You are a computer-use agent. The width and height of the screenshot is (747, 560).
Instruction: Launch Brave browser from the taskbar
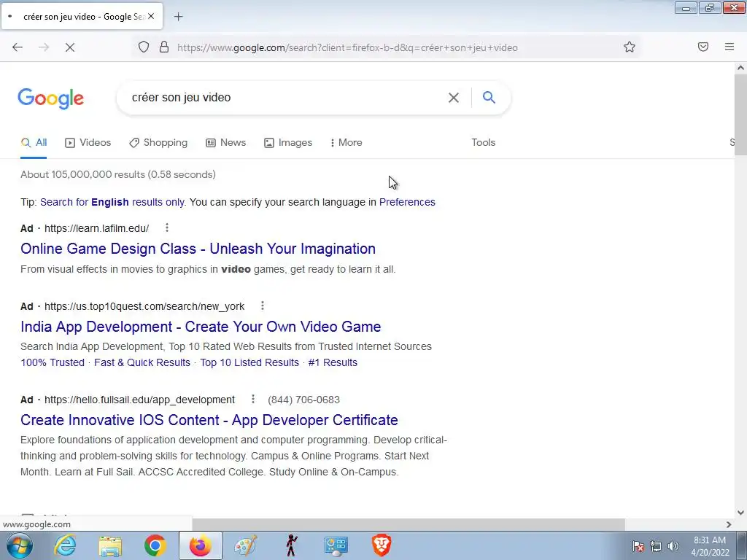(x=381, y=545)
